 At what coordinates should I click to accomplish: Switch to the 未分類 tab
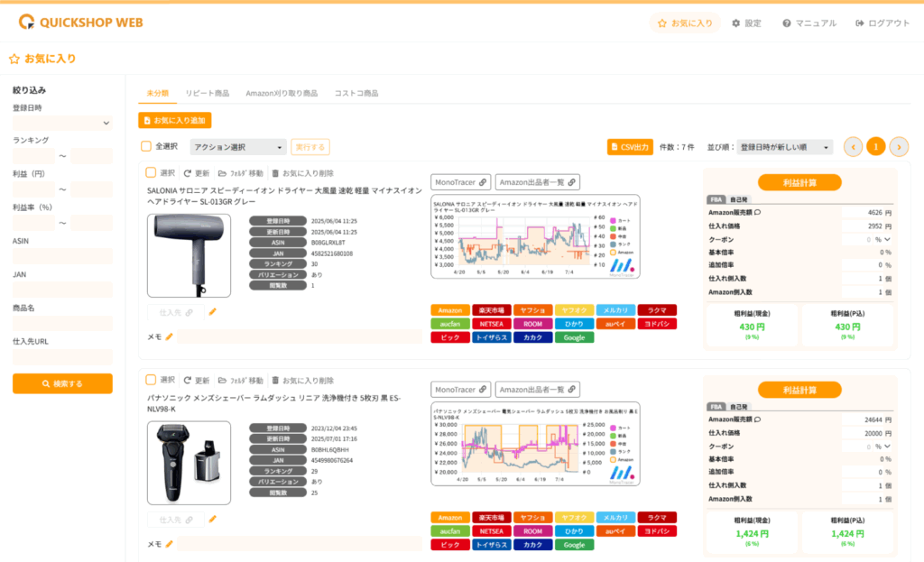click(x=157, y=93)
